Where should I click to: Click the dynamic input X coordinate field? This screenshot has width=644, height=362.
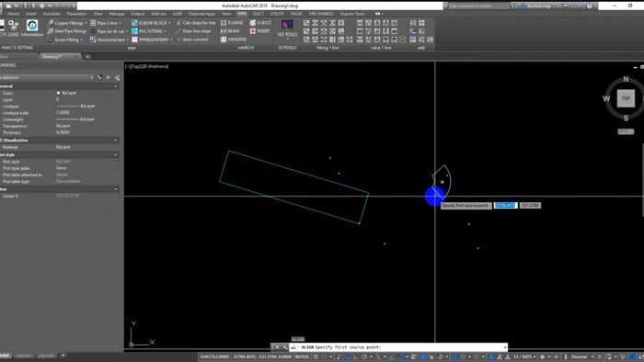(x=505, y=206)
